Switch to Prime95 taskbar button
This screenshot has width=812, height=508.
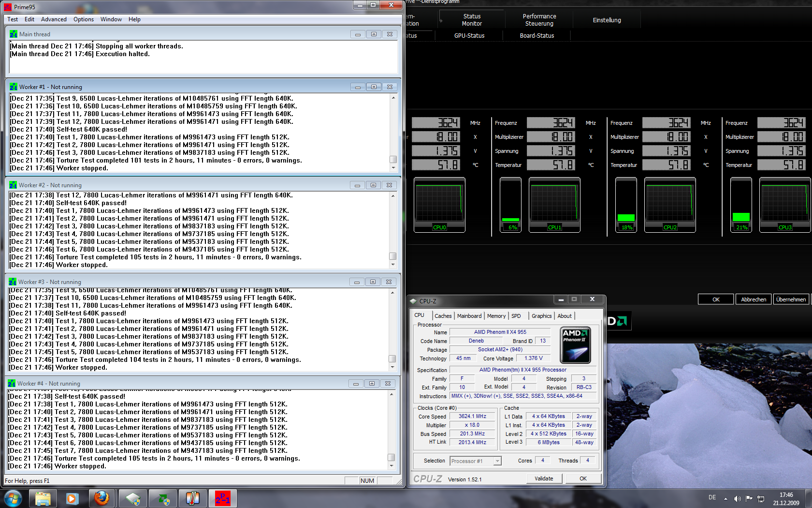(222, 498)
